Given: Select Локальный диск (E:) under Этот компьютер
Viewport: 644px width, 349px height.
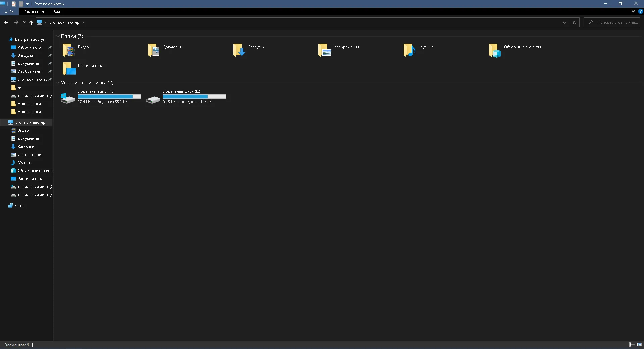Looking at the screenshot, I should [x=32, y=195].
